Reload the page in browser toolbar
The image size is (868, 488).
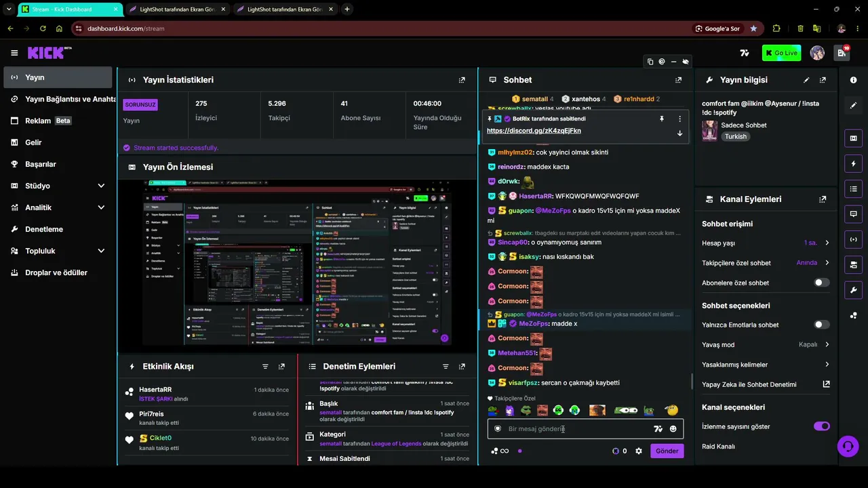coord(43,28)
